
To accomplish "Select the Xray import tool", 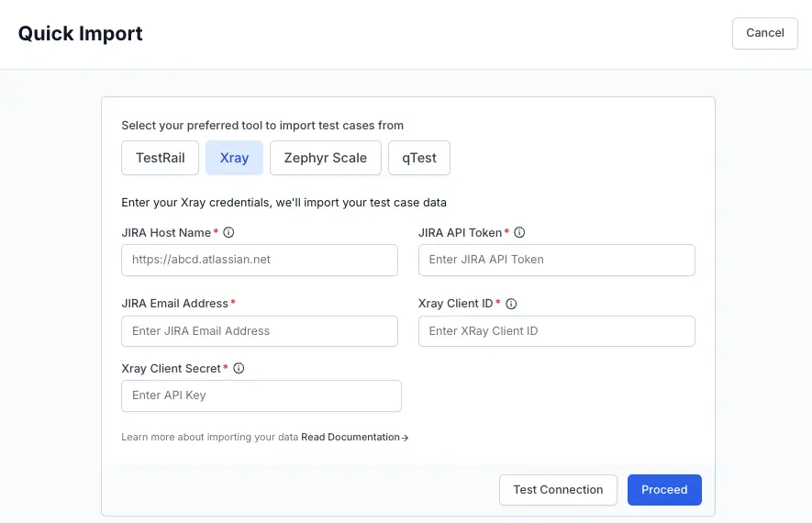I will [234, 158].
